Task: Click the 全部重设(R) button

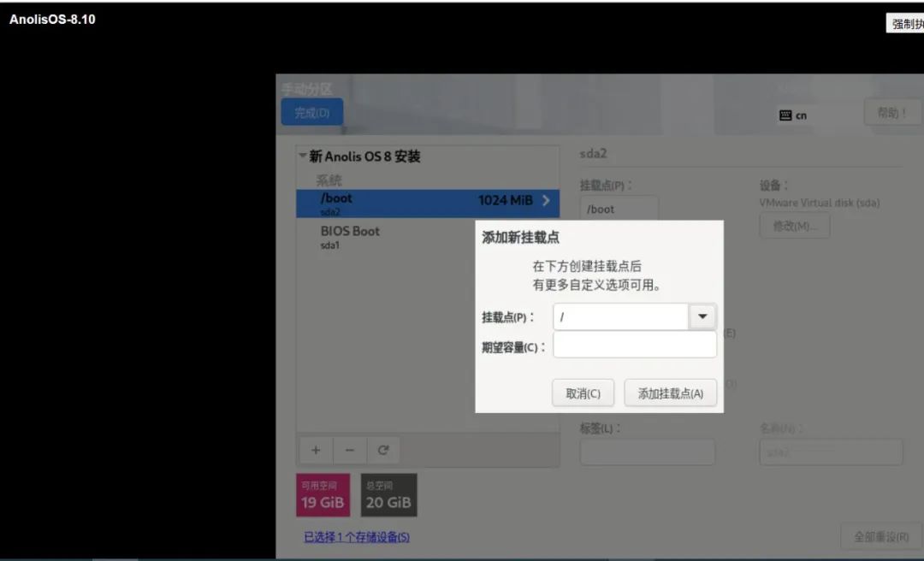Action: (881, 537)
